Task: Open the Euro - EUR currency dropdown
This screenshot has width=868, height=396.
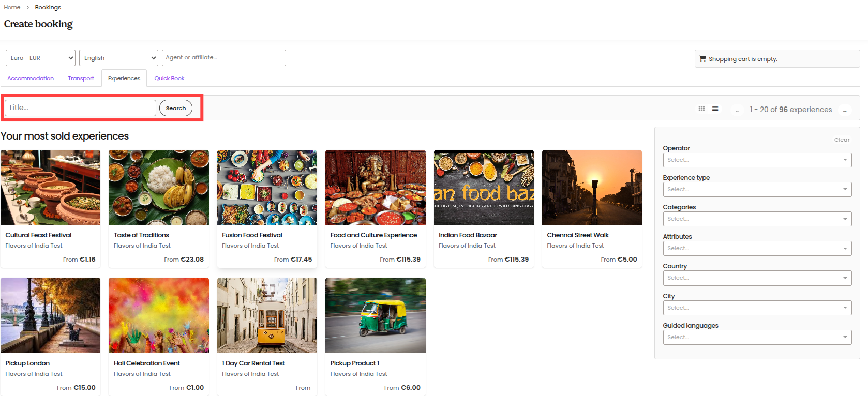Action: pyautogui.click(x=40, y=58)
